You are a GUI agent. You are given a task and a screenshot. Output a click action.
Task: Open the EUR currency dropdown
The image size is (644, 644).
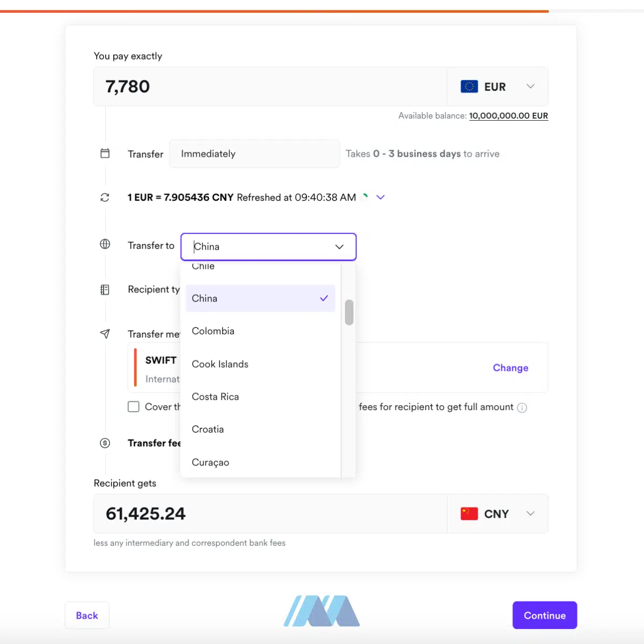click(497, 86)
